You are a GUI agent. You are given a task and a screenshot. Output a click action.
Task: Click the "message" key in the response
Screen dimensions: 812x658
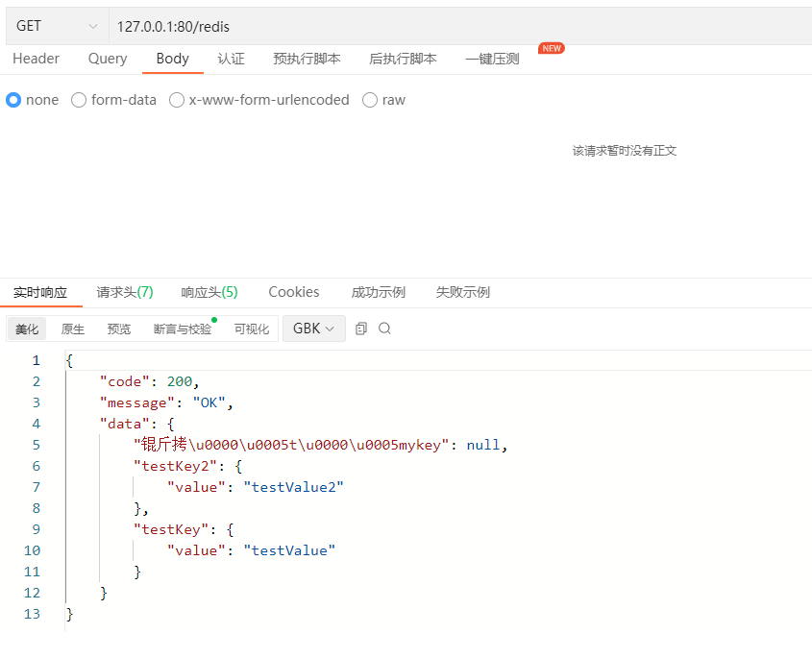(137, 403)
